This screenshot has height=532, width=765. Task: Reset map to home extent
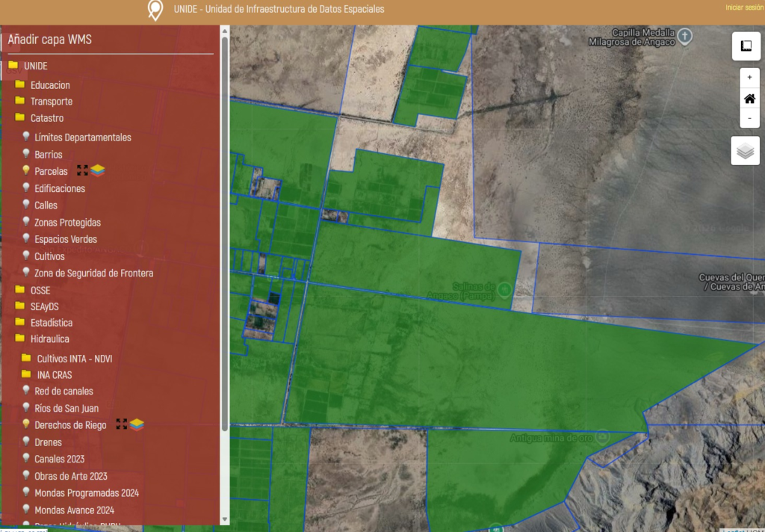749,98
